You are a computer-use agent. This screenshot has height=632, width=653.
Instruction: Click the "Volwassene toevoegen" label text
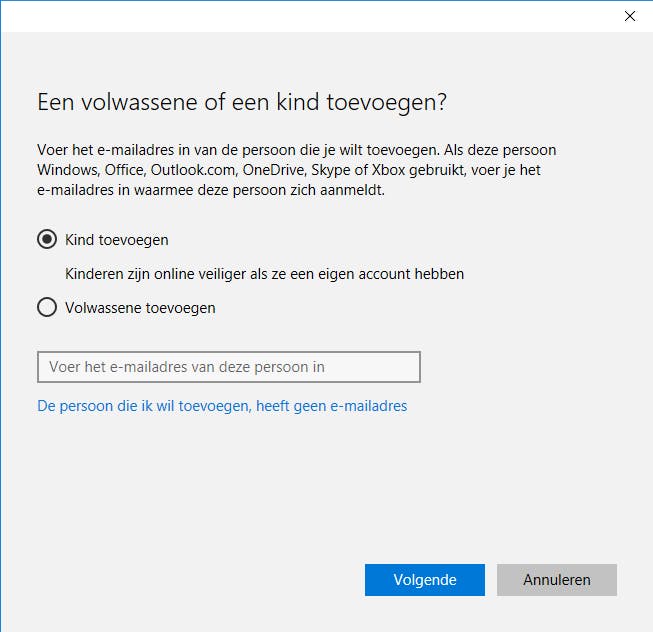[x=140, y=308]
